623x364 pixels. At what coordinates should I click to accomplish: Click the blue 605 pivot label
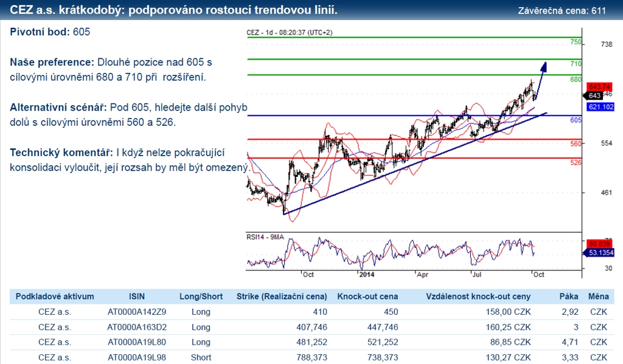pos(576,120)
